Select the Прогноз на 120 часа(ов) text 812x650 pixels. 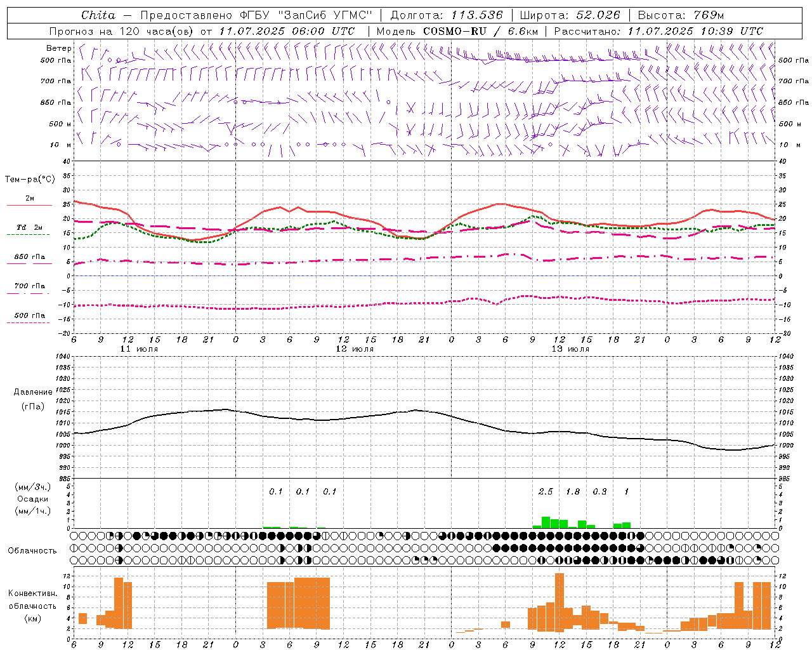click(x=122, y=31)
